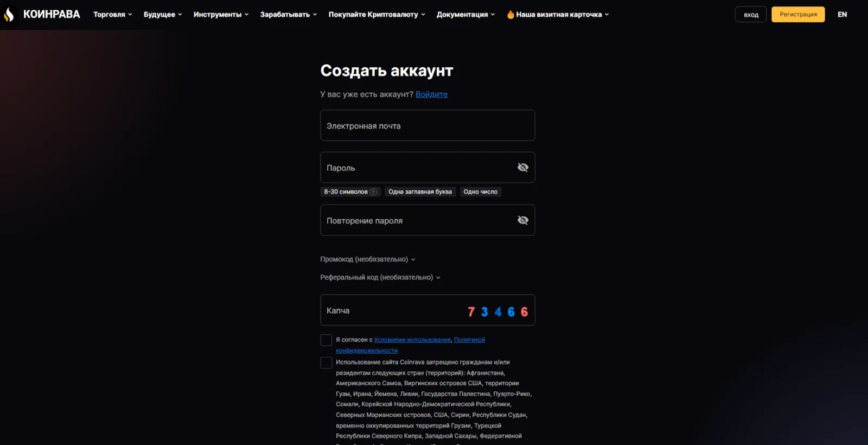Focus the Пароль input field
Viewport: 868px width, 445px height.
tap(427, 167)
